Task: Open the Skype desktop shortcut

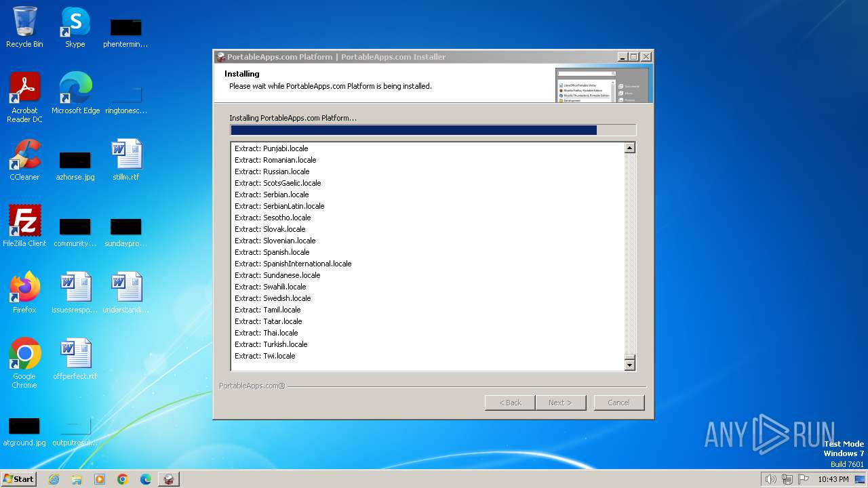Action: pos(75,27)
